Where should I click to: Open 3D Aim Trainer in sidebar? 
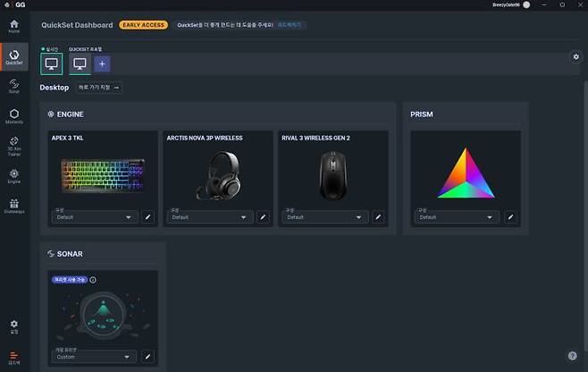[x=14, y=147]
